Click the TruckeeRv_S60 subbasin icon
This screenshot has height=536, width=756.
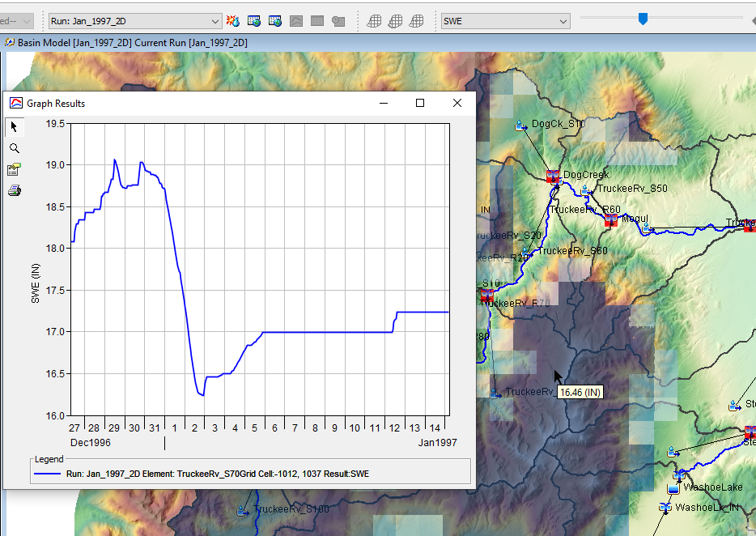526,253
